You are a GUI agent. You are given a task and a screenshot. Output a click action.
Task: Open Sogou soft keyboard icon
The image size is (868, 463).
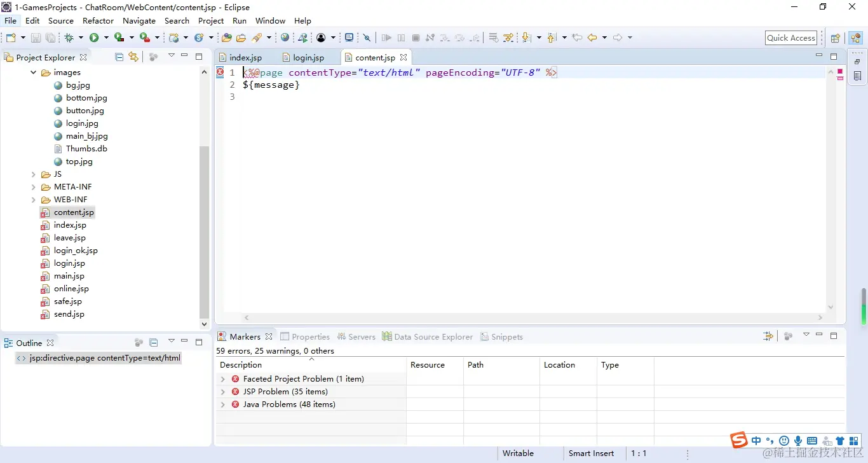(812, 441)
